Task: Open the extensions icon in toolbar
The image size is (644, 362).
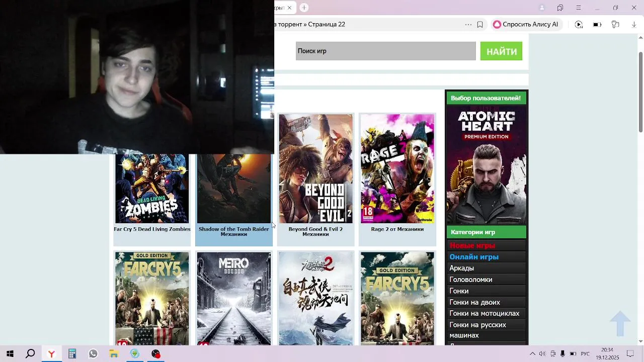Action: (615, 25)
